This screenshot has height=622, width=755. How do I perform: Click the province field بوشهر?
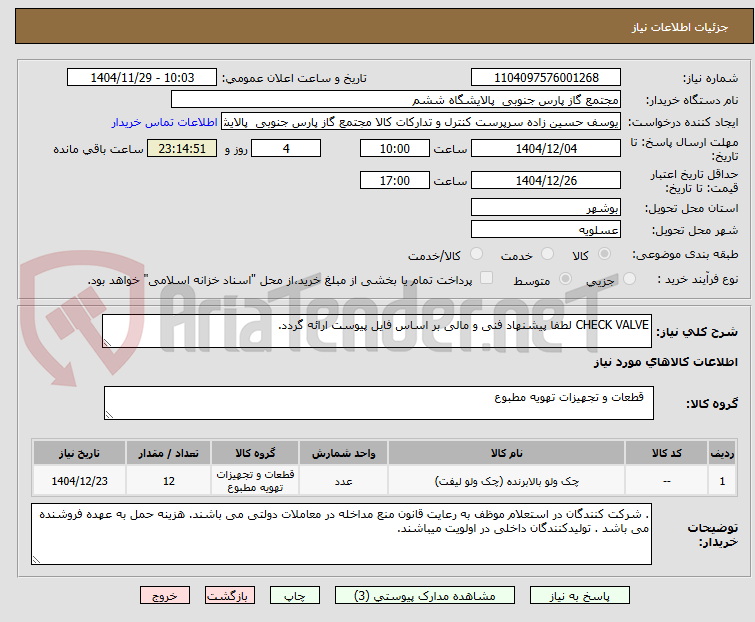(546, 207)
